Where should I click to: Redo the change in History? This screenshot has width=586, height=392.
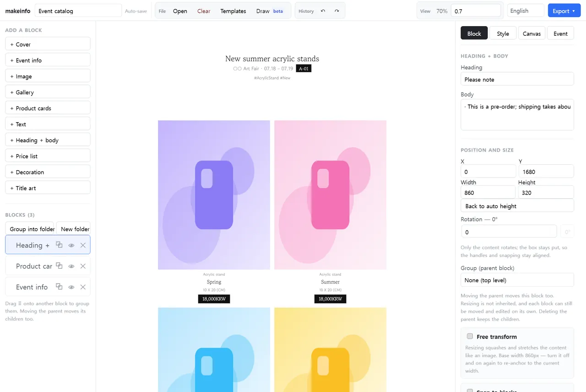coord(337,11)
